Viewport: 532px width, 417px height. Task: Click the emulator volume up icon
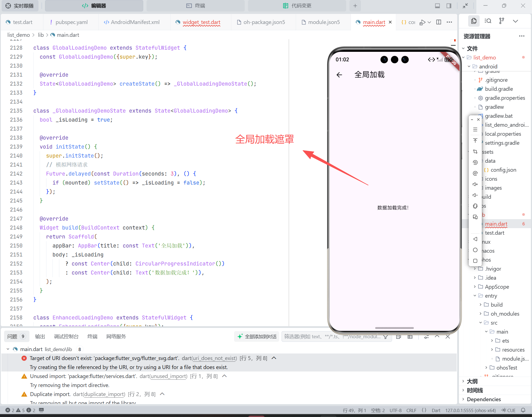475,184
